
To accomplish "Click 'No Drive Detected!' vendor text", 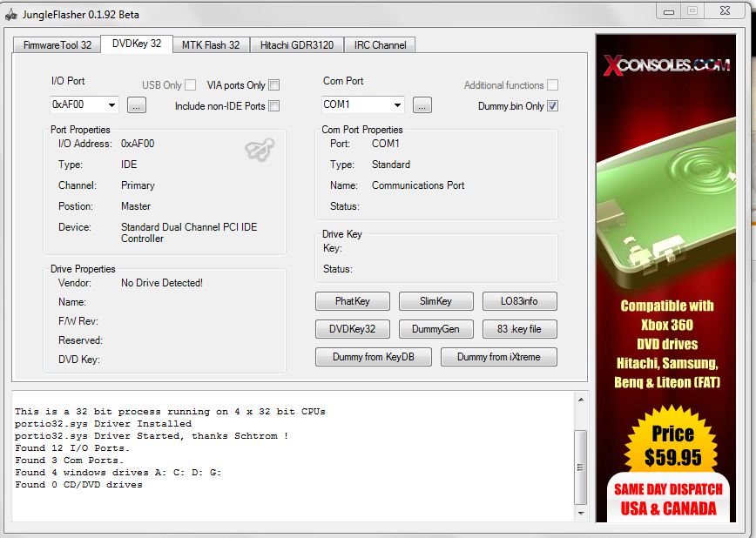I will (x=161, y=283).
